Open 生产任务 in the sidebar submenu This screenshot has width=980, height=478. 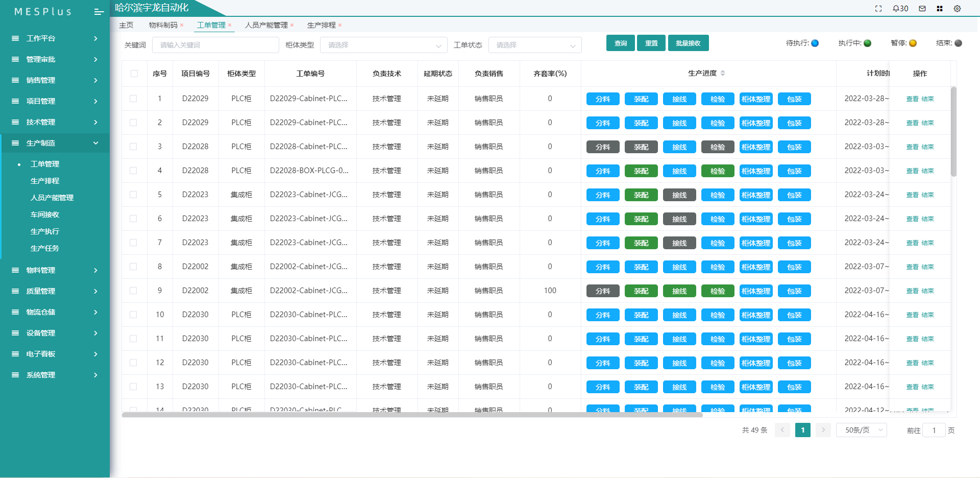[x=45, y=248]
